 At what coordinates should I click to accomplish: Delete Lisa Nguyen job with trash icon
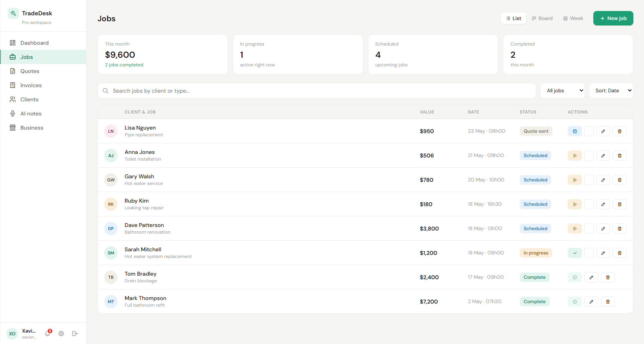[x=619, y=131]
